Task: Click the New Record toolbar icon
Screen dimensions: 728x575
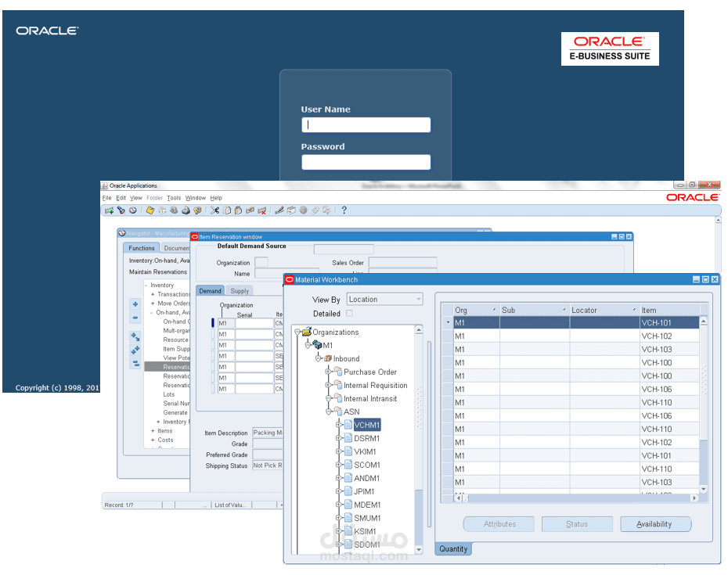Action: [109, 210]
